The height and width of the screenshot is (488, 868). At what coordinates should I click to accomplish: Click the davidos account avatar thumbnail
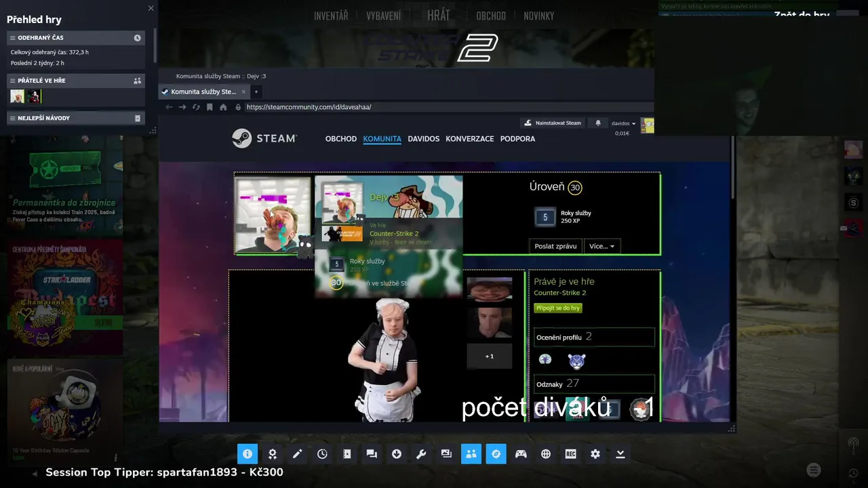[x=648, y=125]
